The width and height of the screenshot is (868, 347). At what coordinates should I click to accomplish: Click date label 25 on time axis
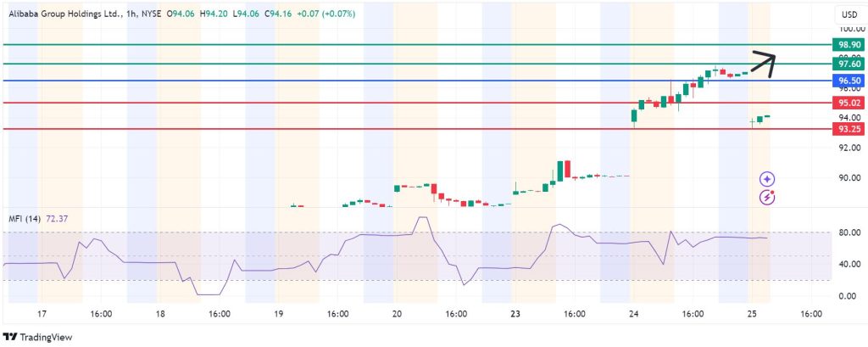point(753,314)
